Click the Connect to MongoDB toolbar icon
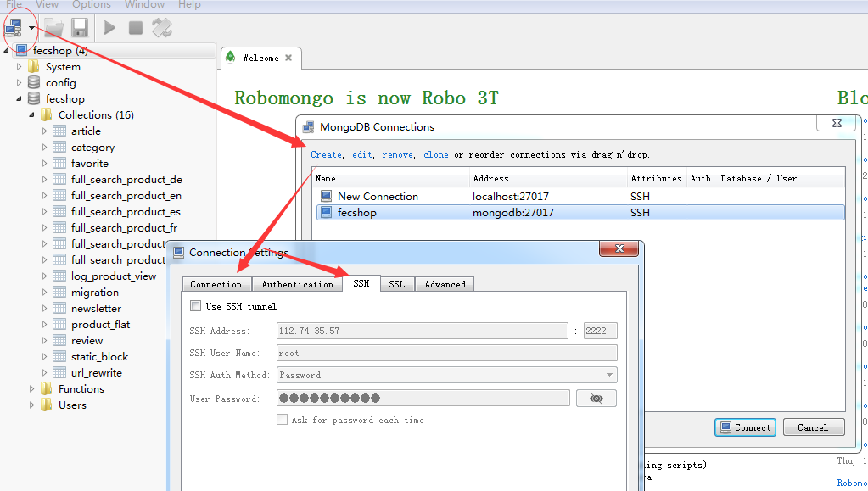Viewport: 868px width, 491px height. point(13,27)
